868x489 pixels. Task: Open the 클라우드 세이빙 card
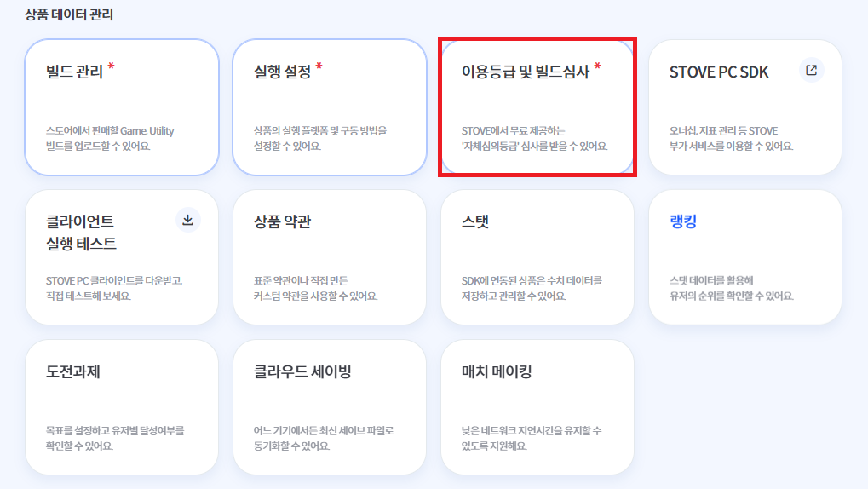330,407
